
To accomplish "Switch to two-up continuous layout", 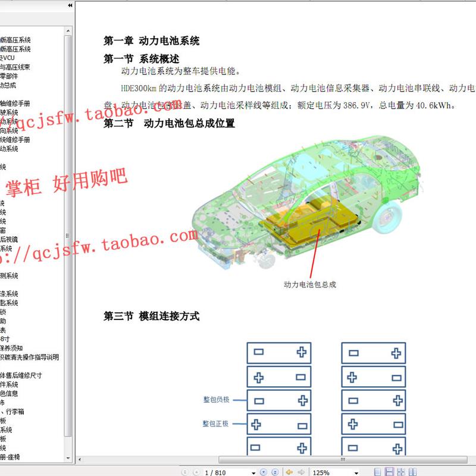I will click(x=412, y=470).
